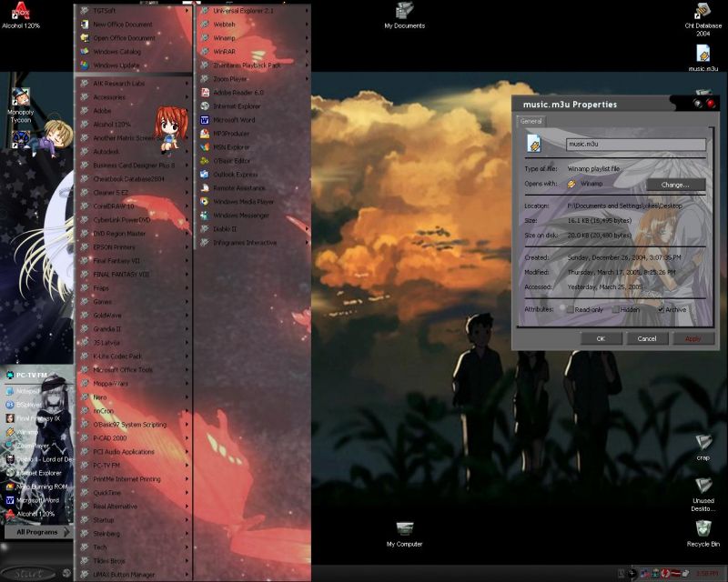This screenshot has width=728, height=582.
Task: Open Monopoly Tycoon desktop shortcut
Action: point(21,105)
